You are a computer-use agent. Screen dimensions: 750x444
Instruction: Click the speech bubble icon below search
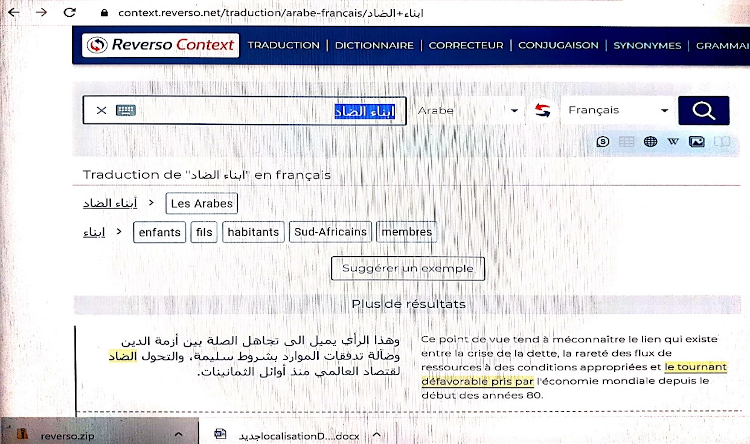click(x=603, y=142)
